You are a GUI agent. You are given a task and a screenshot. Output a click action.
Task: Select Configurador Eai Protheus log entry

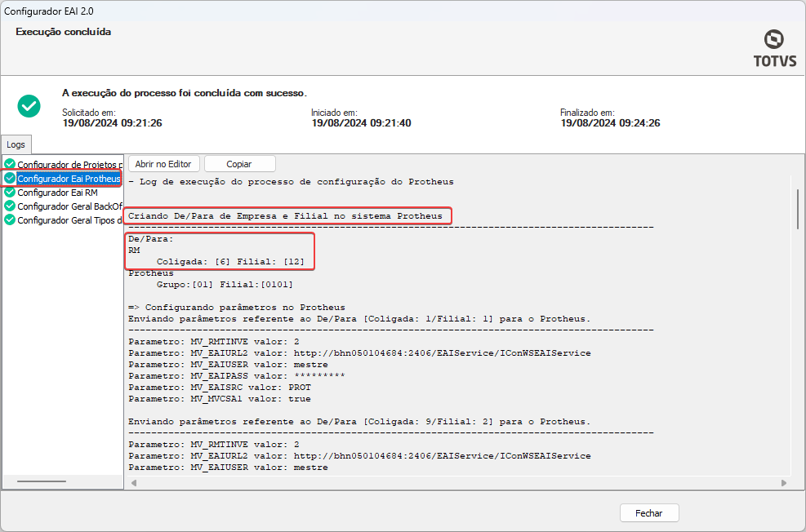click(x=69, y=178)
